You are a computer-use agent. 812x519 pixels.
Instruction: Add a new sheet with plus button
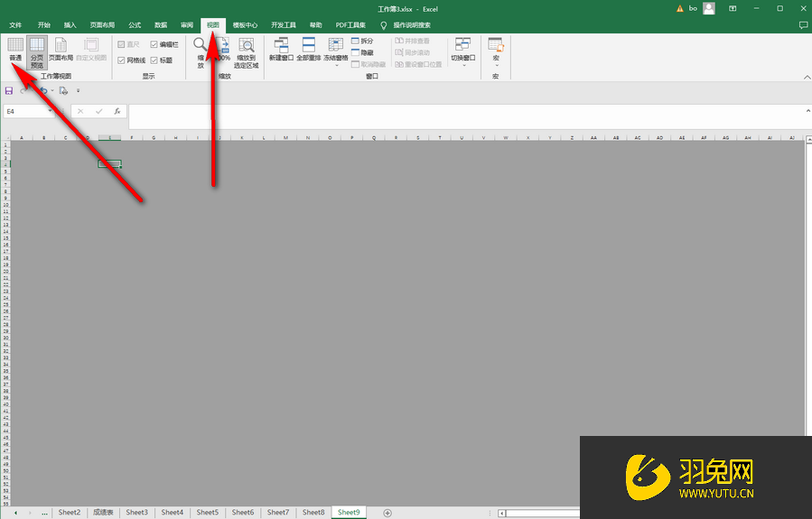(x=387, y=513)
